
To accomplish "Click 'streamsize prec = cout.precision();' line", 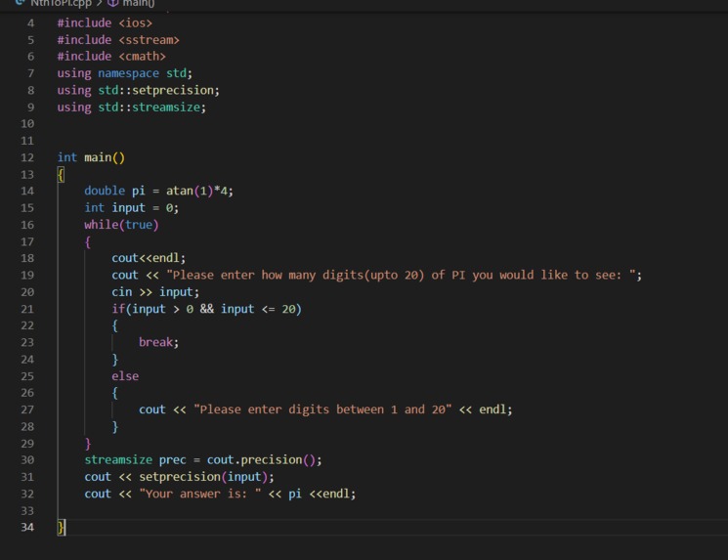I will click(203, 460).
